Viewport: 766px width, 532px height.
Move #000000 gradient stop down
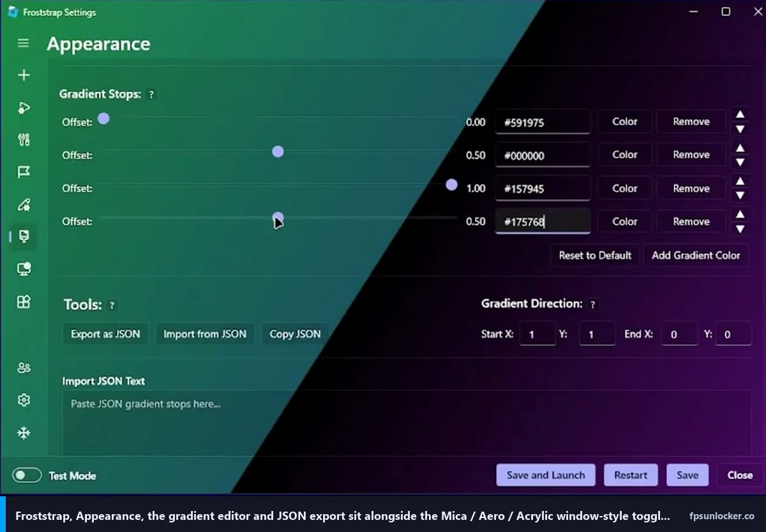click(x=740, y=162)
